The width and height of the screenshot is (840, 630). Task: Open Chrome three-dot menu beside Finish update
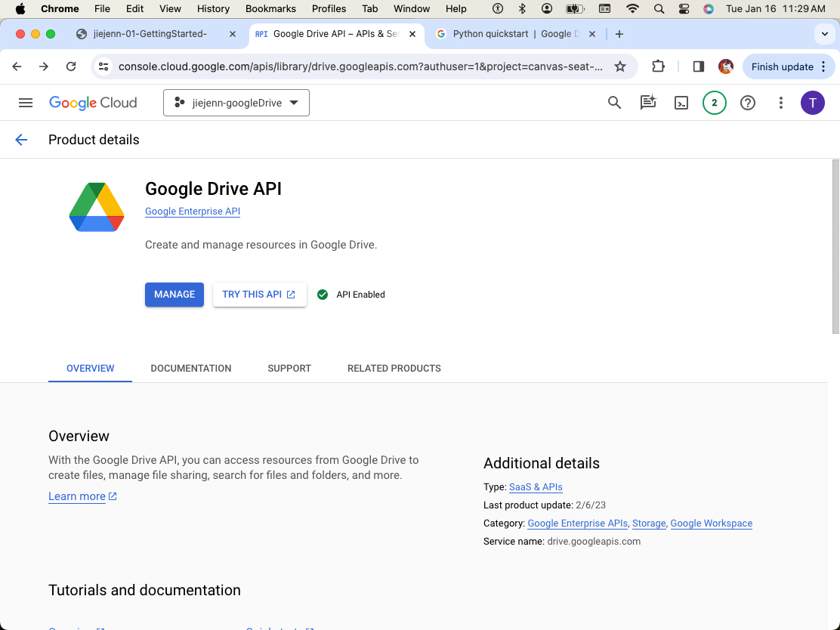824,66
